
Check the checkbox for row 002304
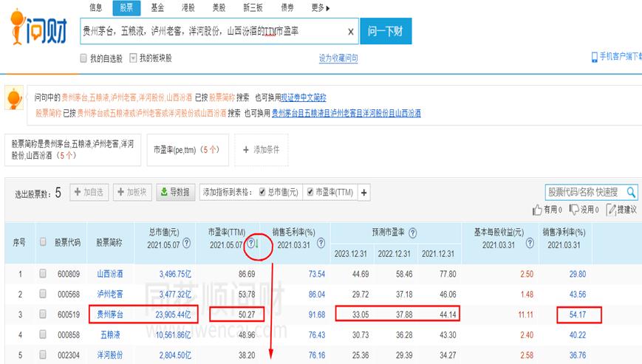43,354
